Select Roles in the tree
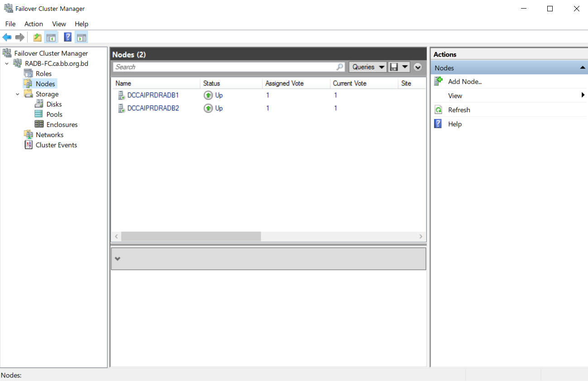The height and width of the screenshot is (381, 588). pos(44,73)
